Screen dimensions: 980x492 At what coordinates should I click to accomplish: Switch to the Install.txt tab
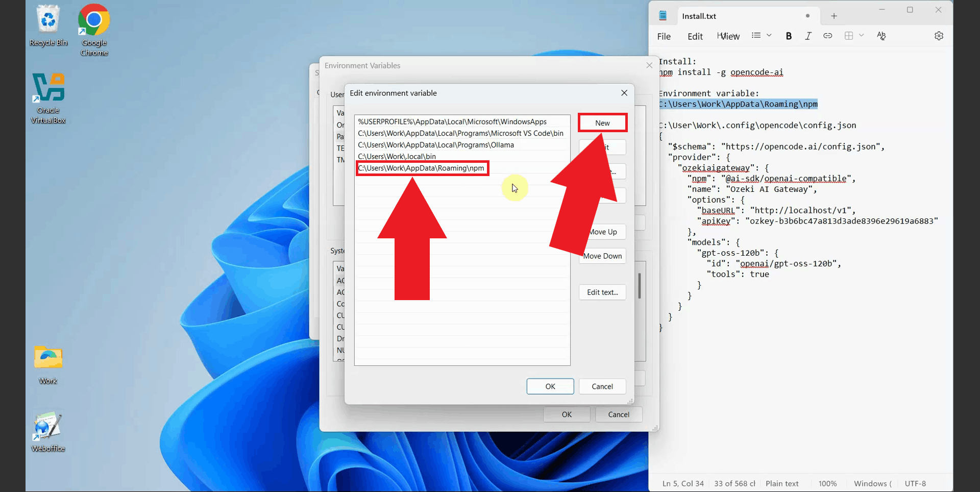(x=699, y=16)
